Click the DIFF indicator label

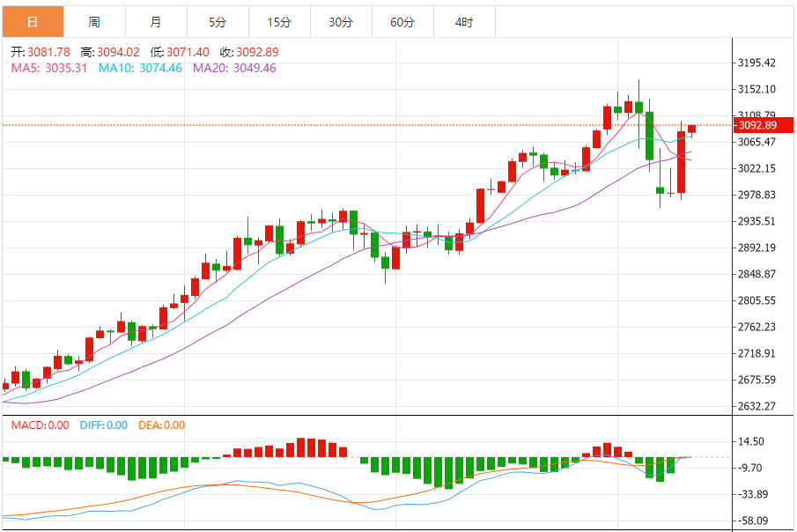click(x=104, y=425)
